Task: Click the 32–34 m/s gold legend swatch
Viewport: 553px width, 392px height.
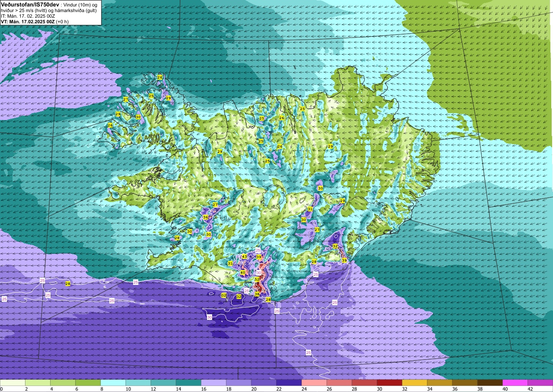Action: pos(415,383)
